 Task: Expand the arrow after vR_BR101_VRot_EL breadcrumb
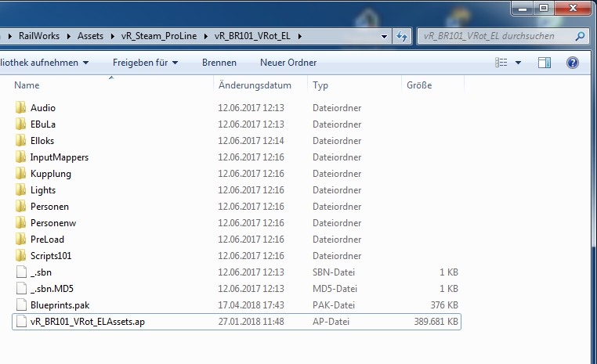(x=299, y=36)
